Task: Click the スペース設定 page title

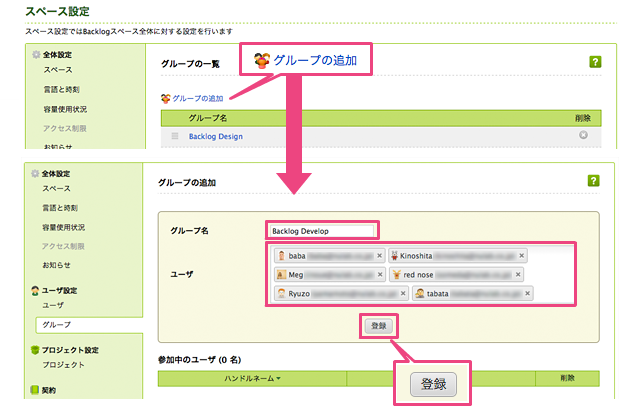Action: point(57,11)
